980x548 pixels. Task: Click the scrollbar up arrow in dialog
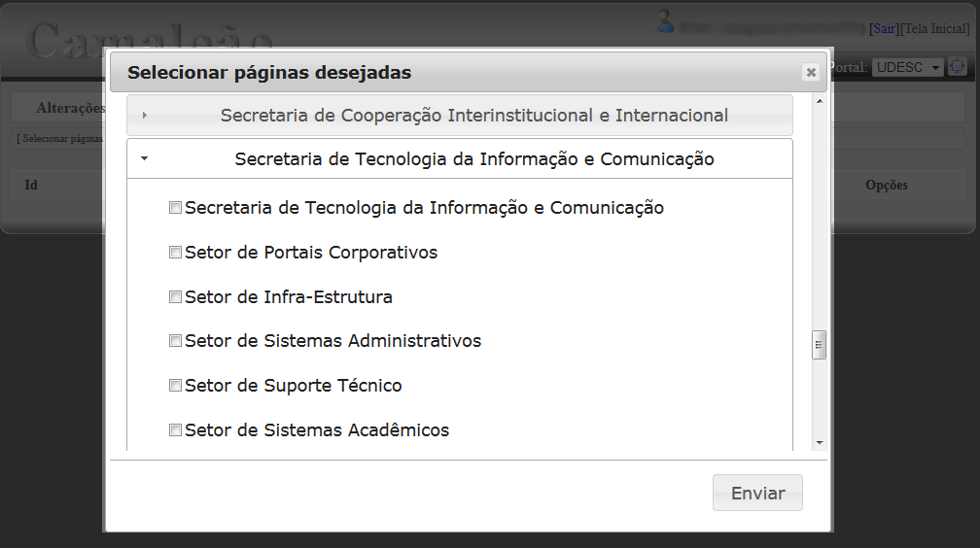coord(820,101)
